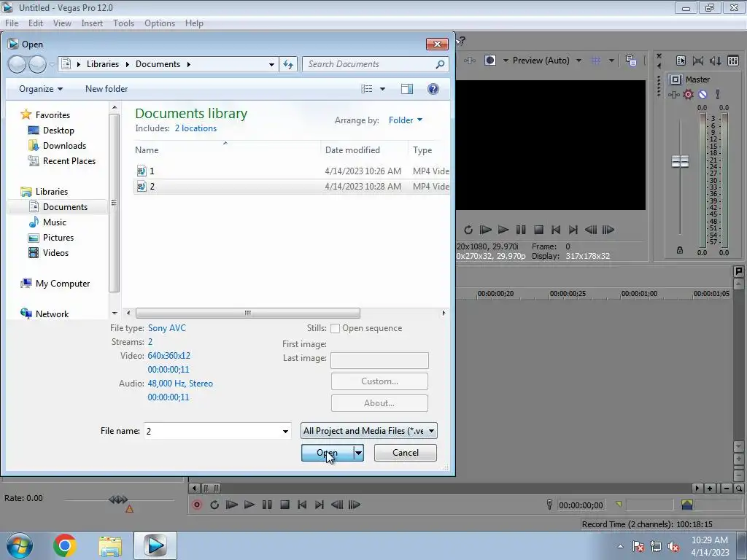Click Open button in the dialog
The height and width of the screenshot is (560, 747).
(x=328, y=453)
